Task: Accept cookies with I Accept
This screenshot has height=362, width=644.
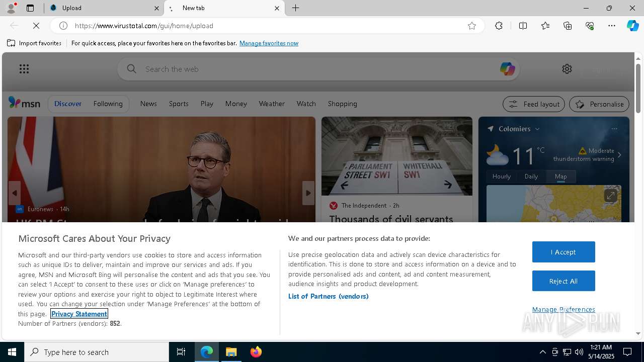Action: [563, 252]
